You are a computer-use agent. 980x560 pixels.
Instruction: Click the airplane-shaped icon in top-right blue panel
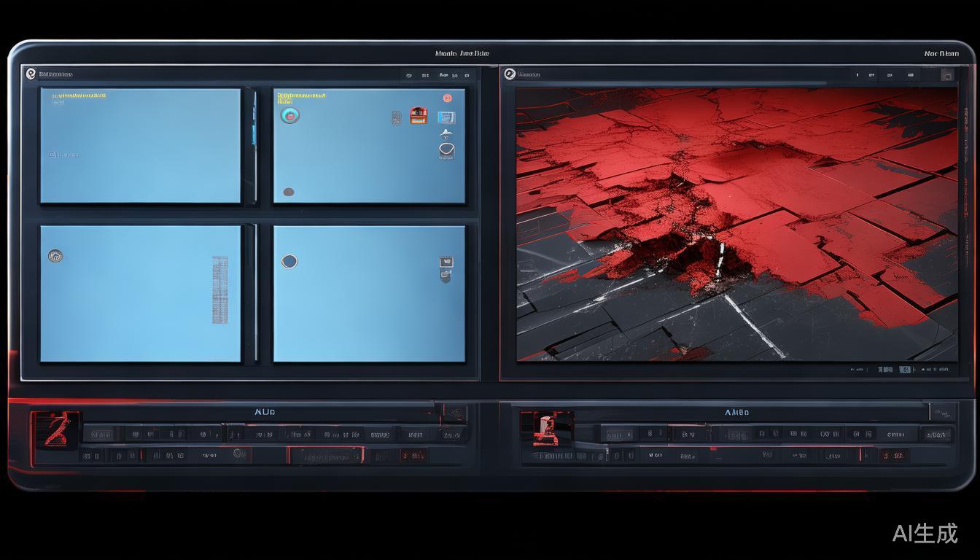point(446,133)
